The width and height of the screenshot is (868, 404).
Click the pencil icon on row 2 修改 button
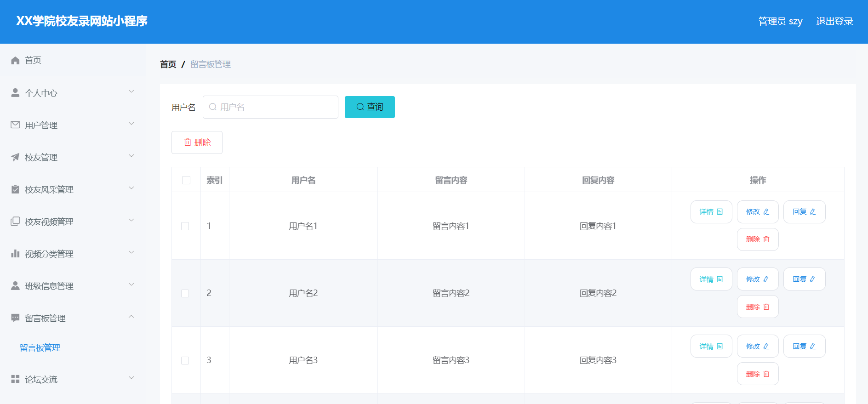766,279
